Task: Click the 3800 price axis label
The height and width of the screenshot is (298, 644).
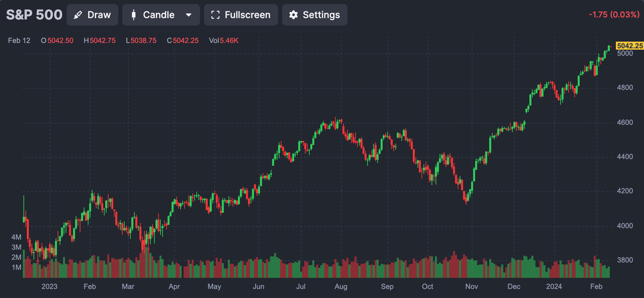Action: coord(625,260)
